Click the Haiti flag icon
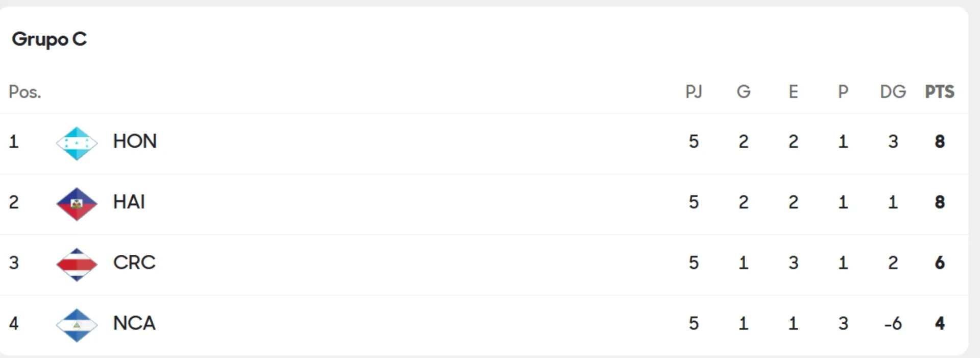Image resolution: width=980 pixels, height=358 pixels. pyautogui.click(x=77, y=203)
